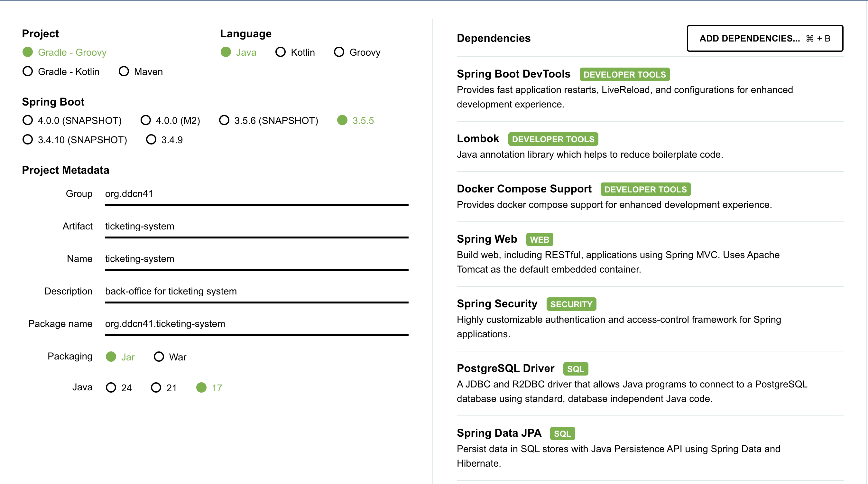
Task: Choose Spring Boot 3.4.10 (SNAPSHOT)
Action: [28, 140]
